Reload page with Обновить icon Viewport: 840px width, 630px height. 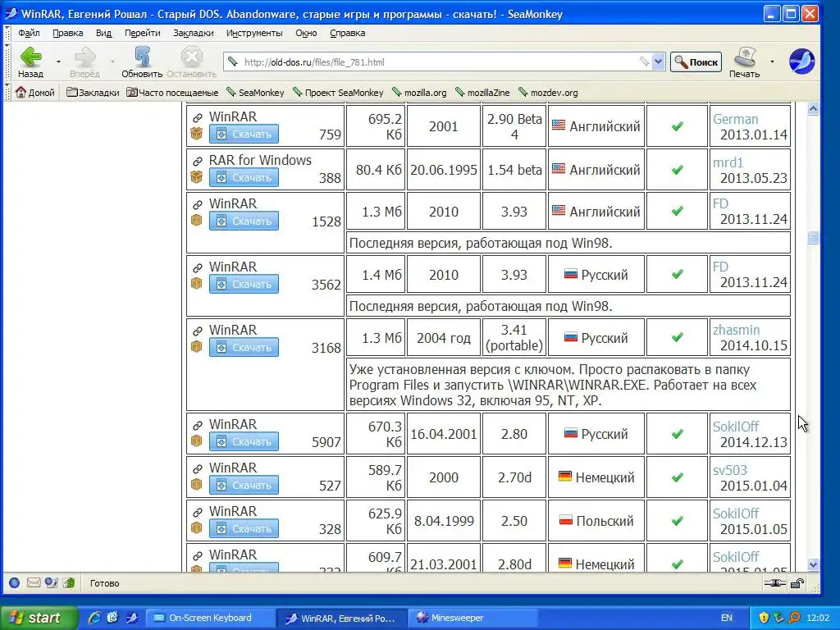(x=142, y=57)
